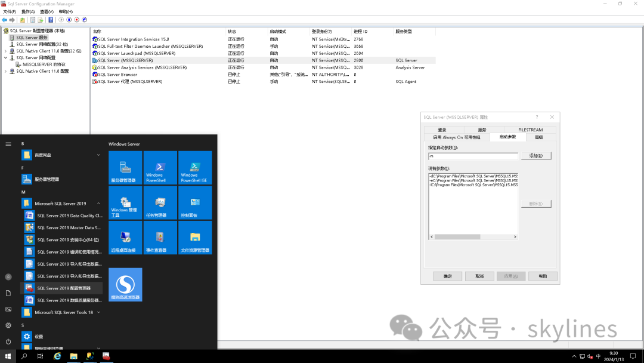This screenshot has height=363, width=644.
Task: Select the SQL Server Analysis Services row
Action: 263,67
